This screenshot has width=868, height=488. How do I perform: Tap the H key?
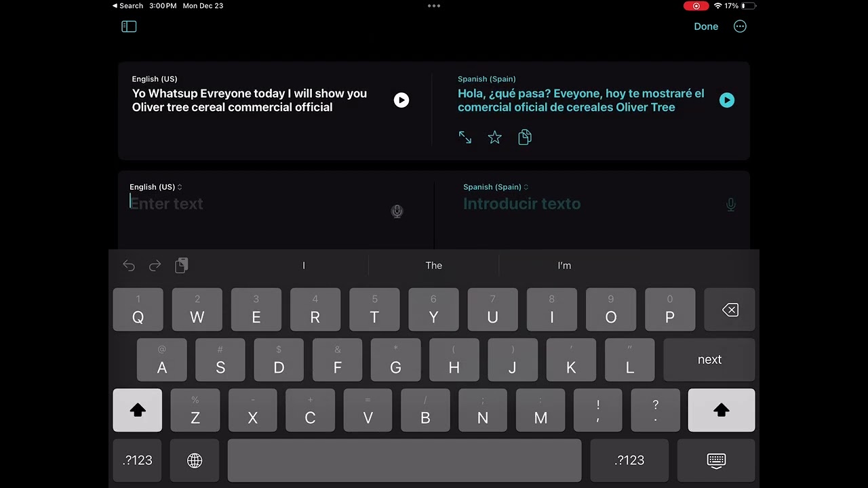454,360
